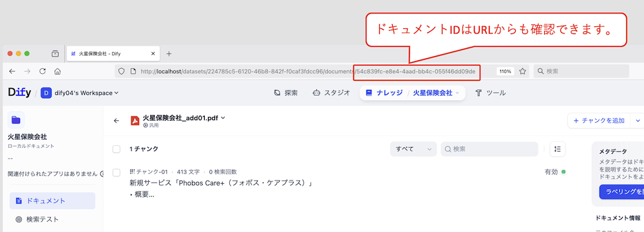This screenshot has height=232, width=644.
Task: Open a new browser tab with plus icon
Action: coord(169,54)
